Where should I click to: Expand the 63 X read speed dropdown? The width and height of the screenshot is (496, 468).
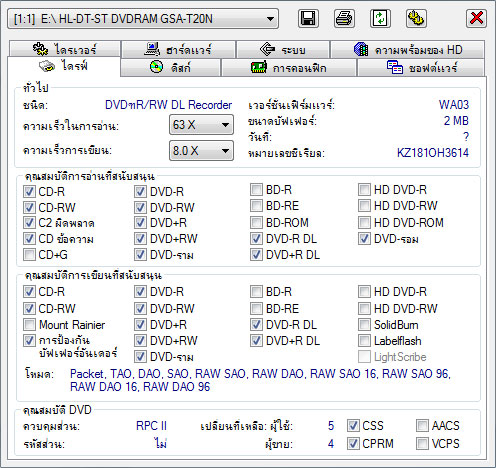[x=201, y=125]
